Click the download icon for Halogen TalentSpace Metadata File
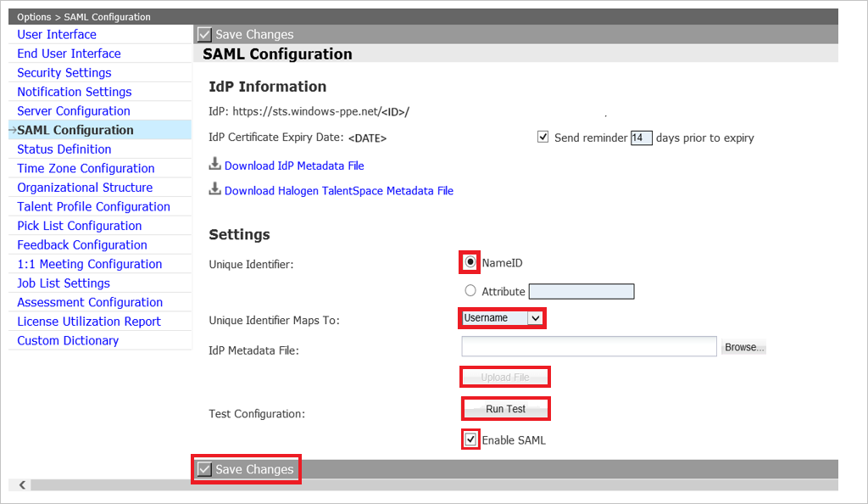 click(x=214, y=190)
